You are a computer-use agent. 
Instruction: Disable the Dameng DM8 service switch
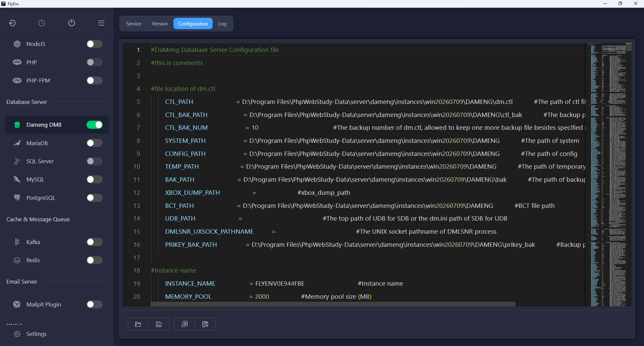tap(94, 125)
